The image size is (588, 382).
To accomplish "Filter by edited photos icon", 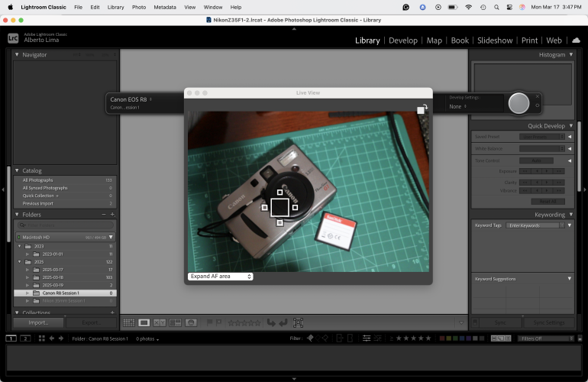I will 367,338.
